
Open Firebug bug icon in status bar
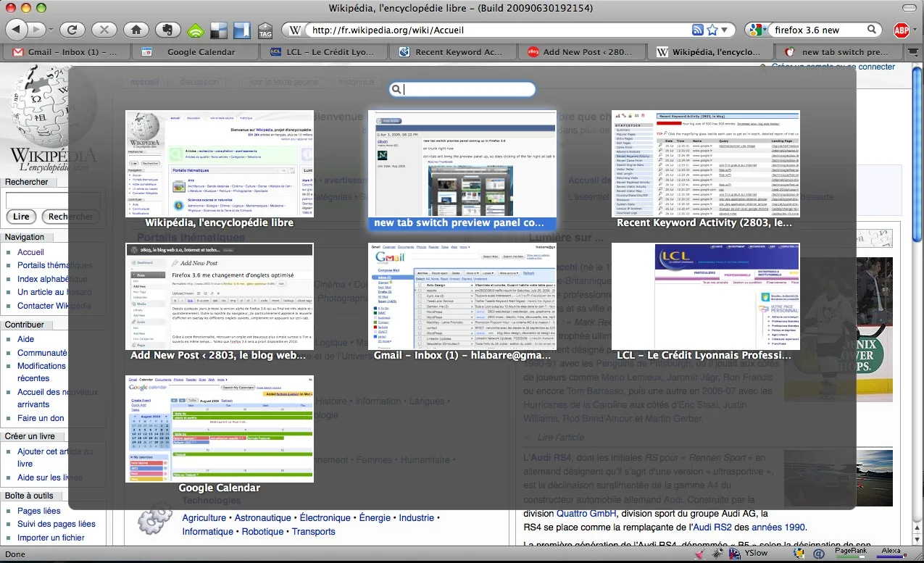point(716,554)
